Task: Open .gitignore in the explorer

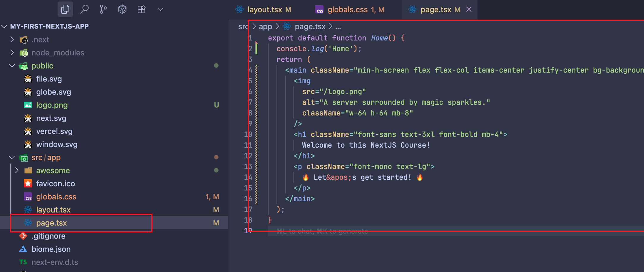Action: point(48,236)
